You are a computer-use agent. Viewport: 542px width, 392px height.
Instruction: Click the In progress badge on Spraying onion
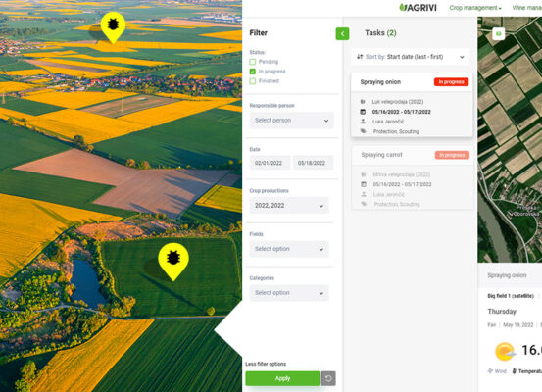[451, 82]
